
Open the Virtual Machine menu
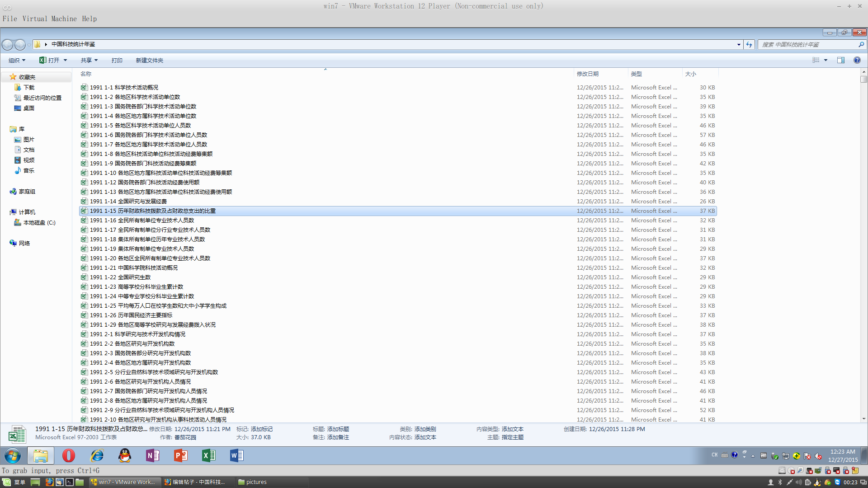49,19
